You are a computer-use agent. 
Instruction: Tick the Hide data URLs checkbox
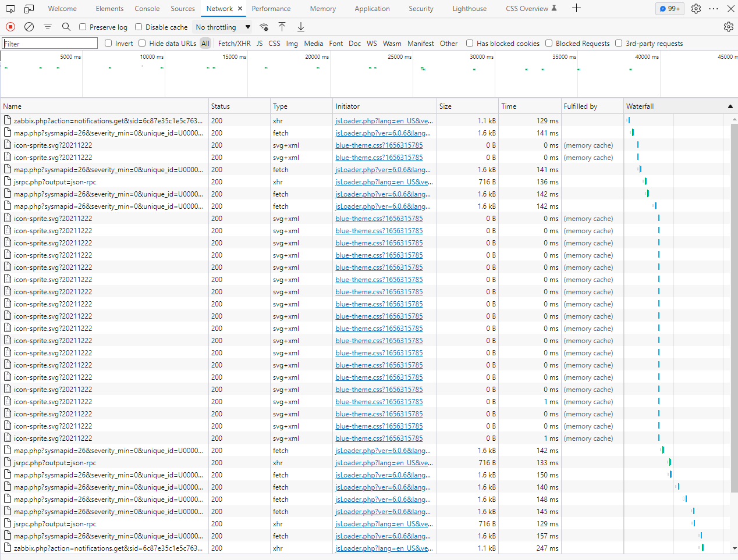point(142,43)
